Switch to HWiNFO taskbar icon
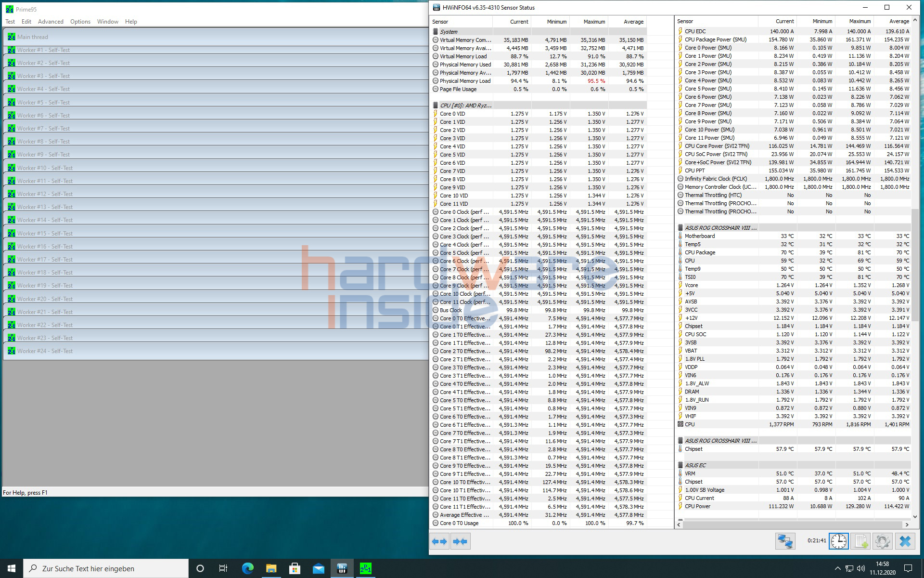This screenshot has height=578, width=924. pos(342,568)
